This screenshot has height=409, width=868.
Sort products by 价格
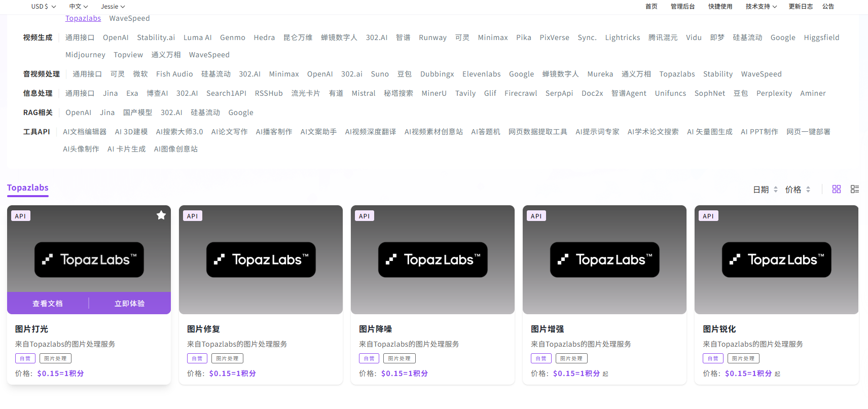coord(798,190)
